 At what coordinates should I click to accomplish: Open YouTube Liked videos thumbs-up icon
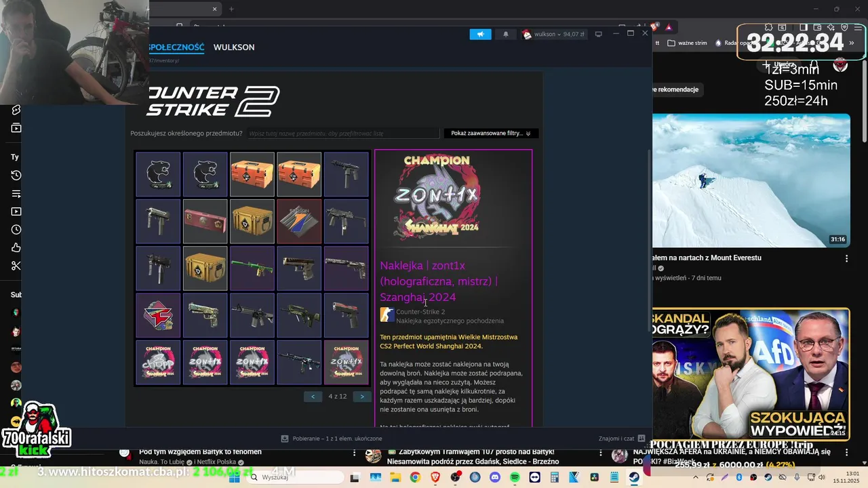16,247
